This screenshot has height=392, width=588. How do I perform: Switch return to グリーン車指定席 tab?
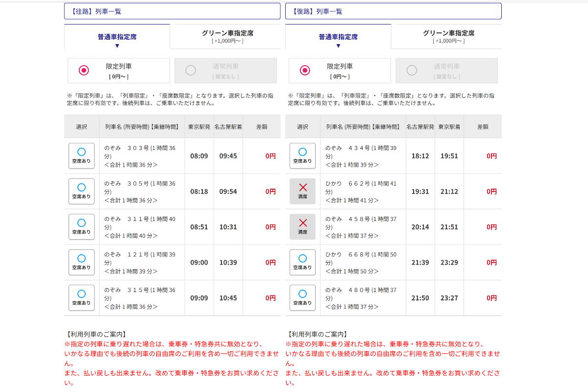click(x=448, y=37)
